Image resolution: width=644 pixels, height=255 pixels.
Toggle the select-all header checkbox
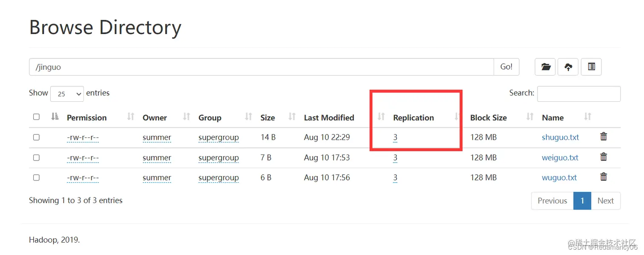[36, 117]
